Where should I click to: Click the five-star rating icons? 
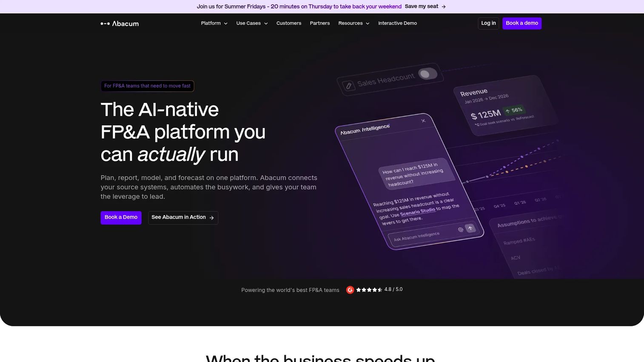pos(369,290)
